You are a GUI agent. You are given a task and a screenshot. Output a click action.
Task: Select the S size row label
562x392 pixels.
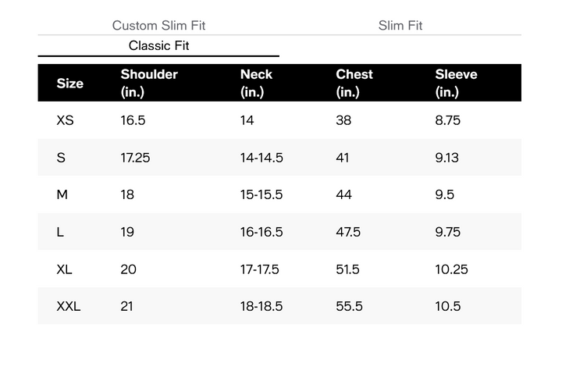61,158
